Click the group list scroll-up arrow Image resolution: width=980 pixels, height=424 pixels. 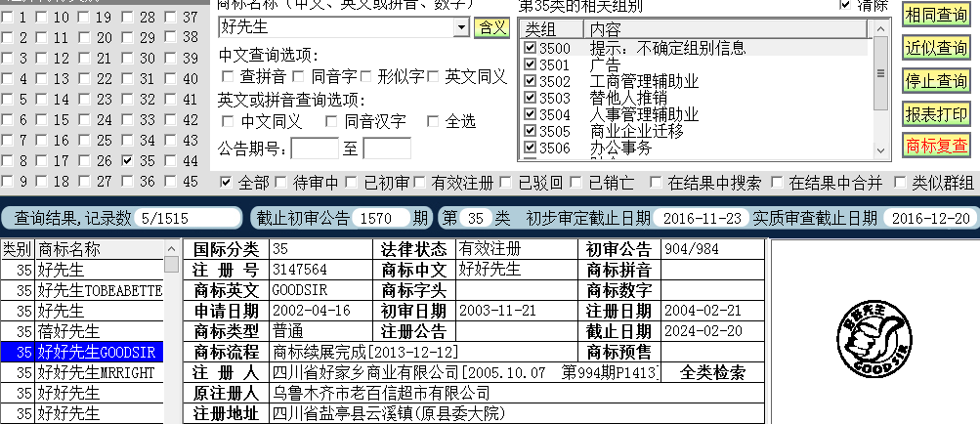880,28
